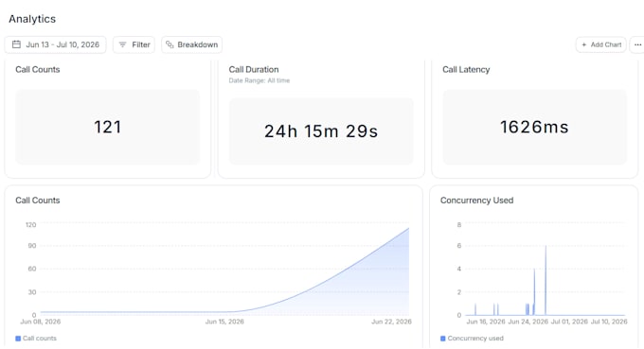Open the Breakdown button
Screen dimensions: 644x349
coord(192,44)
